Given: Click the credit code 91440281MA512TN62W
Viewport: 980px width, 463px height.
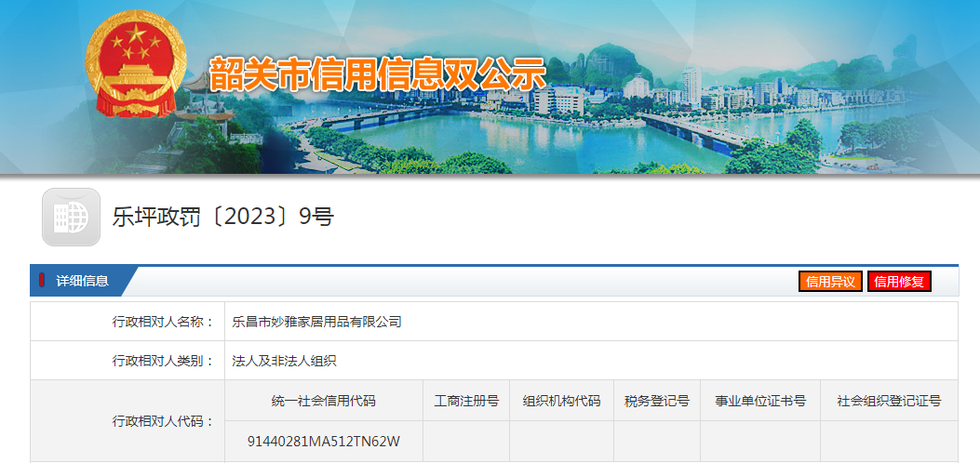Looking at the screenshot, I should [324, 442].
